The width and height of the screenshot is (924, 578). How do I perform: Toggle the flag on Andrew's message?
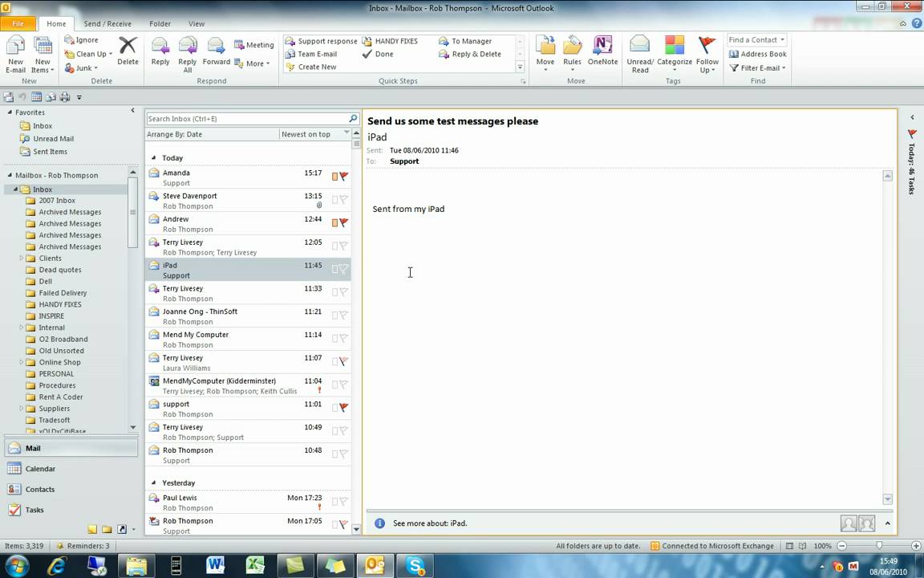[344, 222]
